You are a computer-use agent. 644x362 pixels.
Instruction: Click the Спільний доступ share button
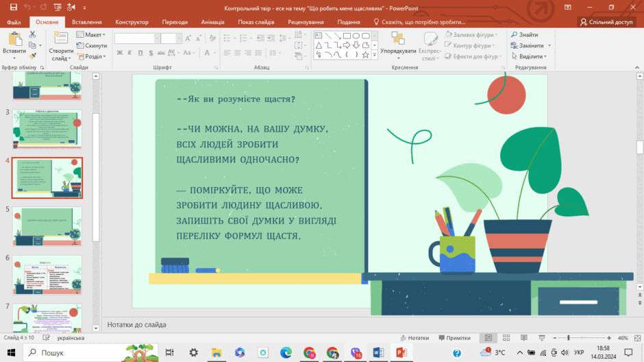pos(606,22)
